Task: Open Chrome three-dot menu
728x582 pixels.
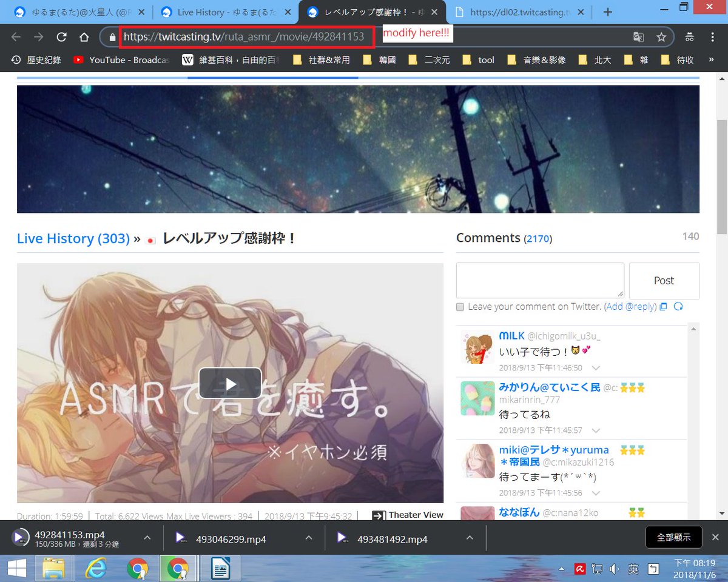Action: pos(712,38)
